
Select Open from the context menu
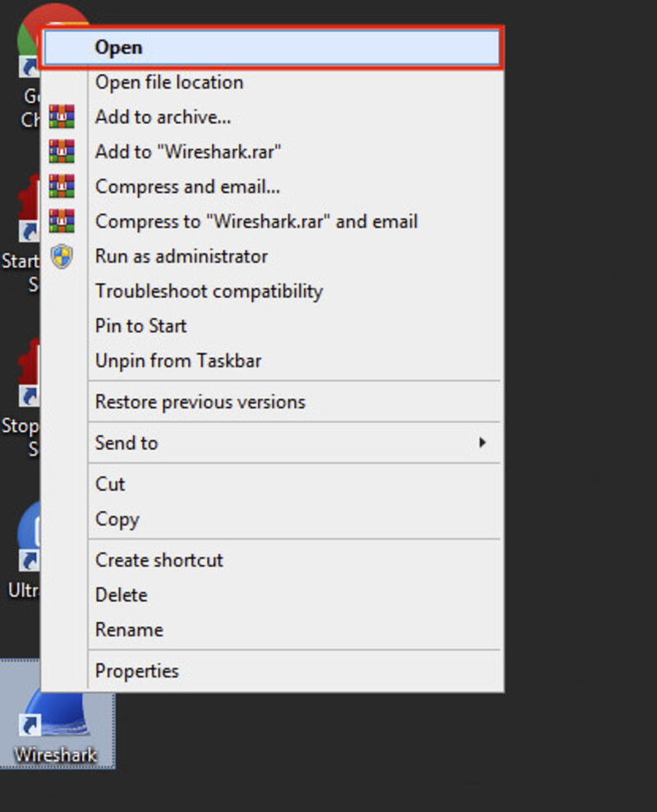(118, 48)
